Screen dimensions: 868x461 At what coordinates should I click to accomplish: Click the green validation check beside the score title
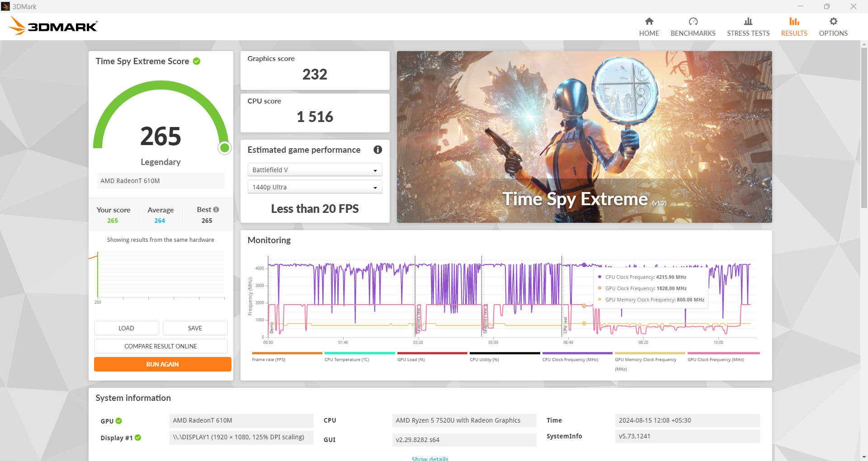(197, 61)
